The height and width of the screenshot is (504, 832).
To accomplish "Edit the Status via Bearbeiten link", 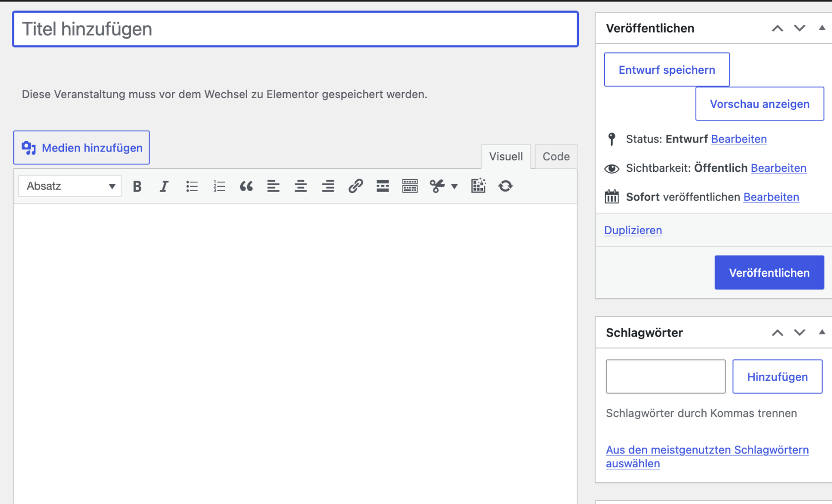I will (739, 139).
